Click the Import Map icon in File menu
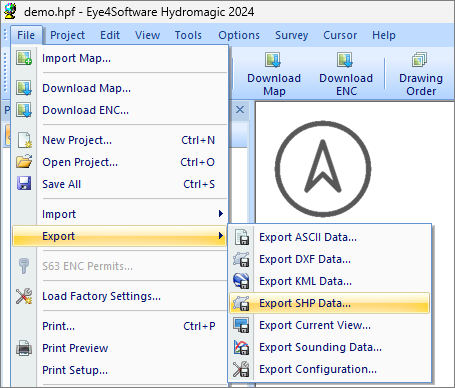 pos(24,58)
